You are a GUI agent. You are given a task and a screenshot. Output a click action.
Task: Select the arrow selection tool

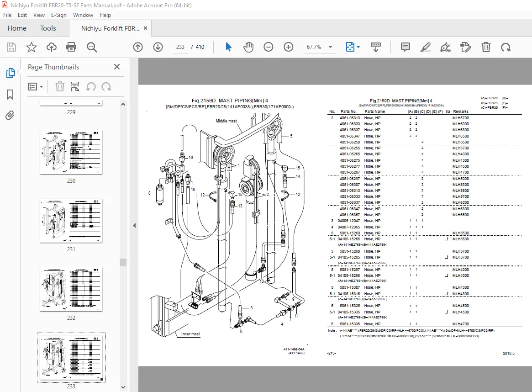coord(228,47)
